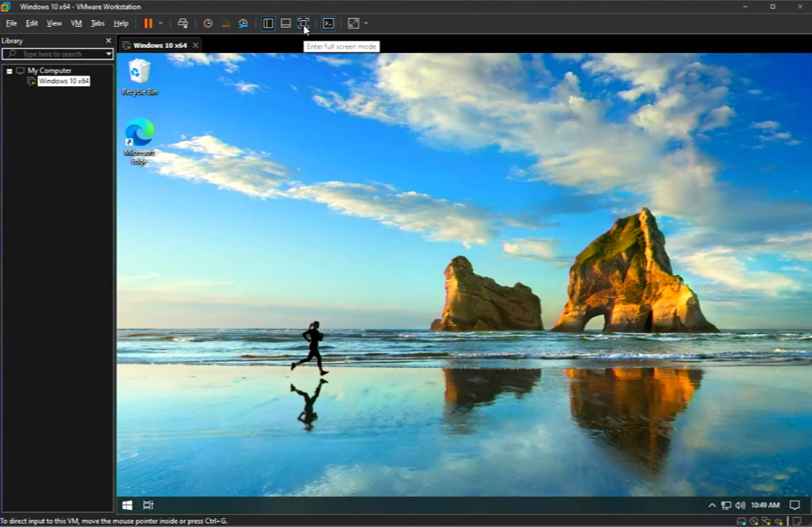The height and width of the screenshot is (527, 812).
Task: Click the guest volume speaker icon
Action: coord(740,505)
